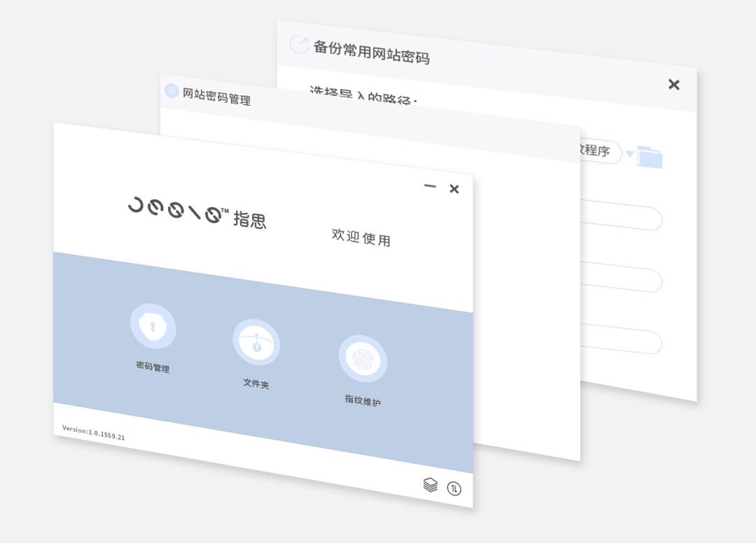This screenshot has width=756, height=543.
Task: Click the Version 1.0.1559.21 text
Action: click(93, 432)
